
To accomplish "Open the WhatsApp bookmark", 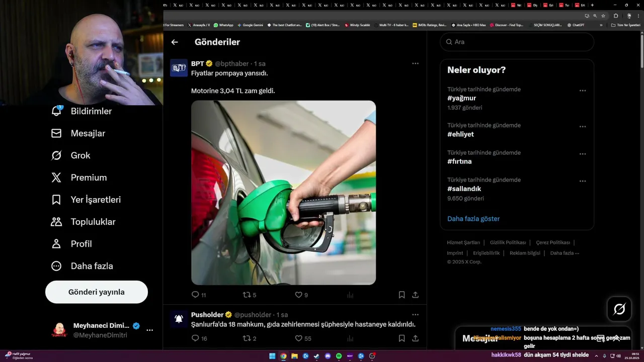I will pyautogui.click(x=223, y=25).
